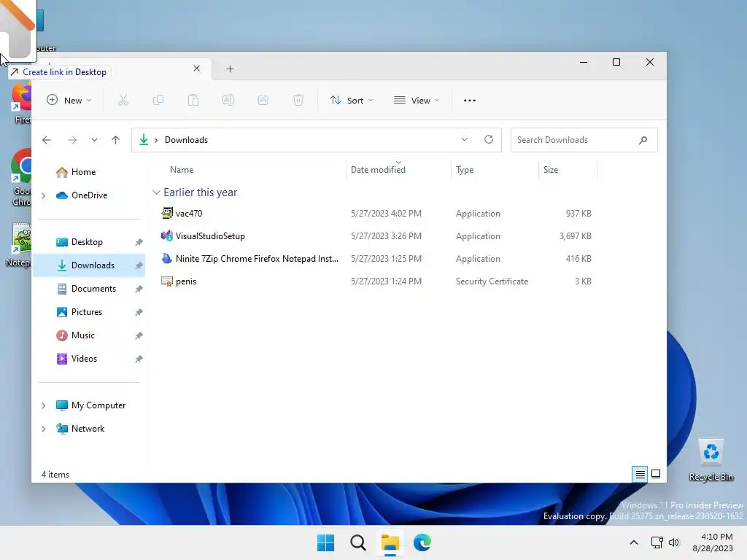
Task: Sort by Size column header
Action: point(568,169)
